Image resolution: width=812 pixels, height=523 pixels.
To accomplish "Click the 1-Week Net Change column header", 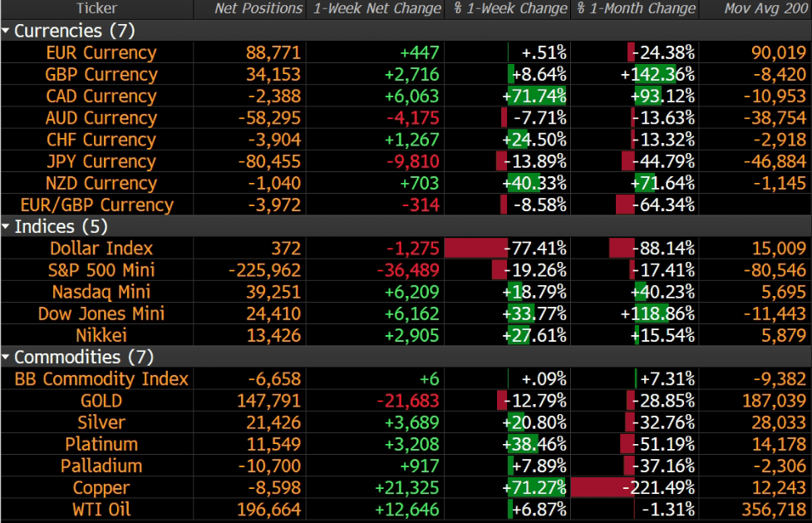I will point(376,9).
